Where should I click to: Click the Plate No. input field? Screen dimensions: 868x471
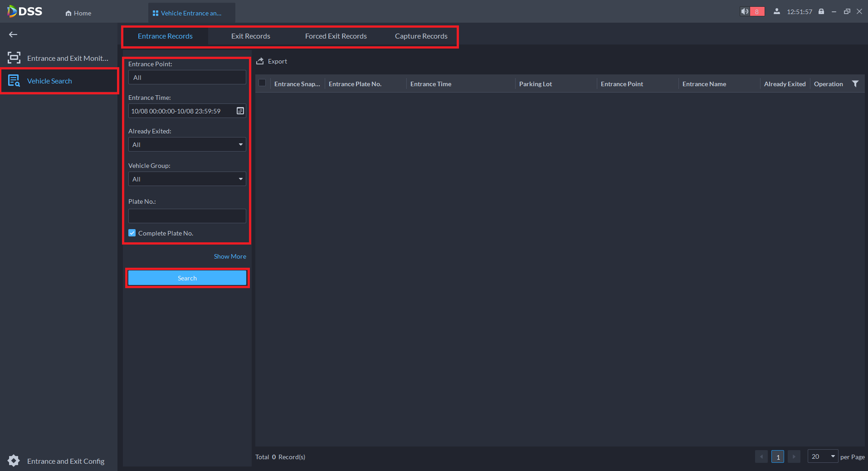pyautogui.click(x=187, y=216)
